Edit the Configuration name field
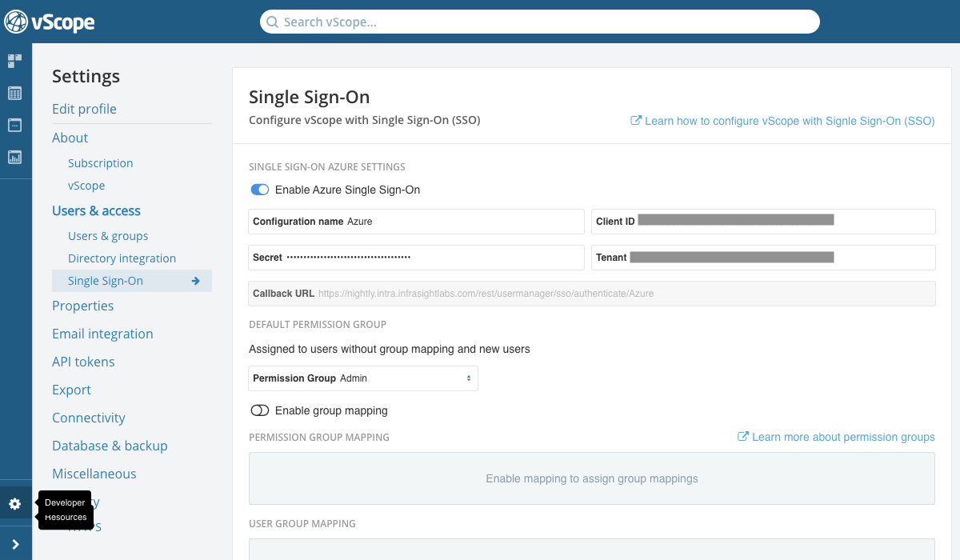 417,222
